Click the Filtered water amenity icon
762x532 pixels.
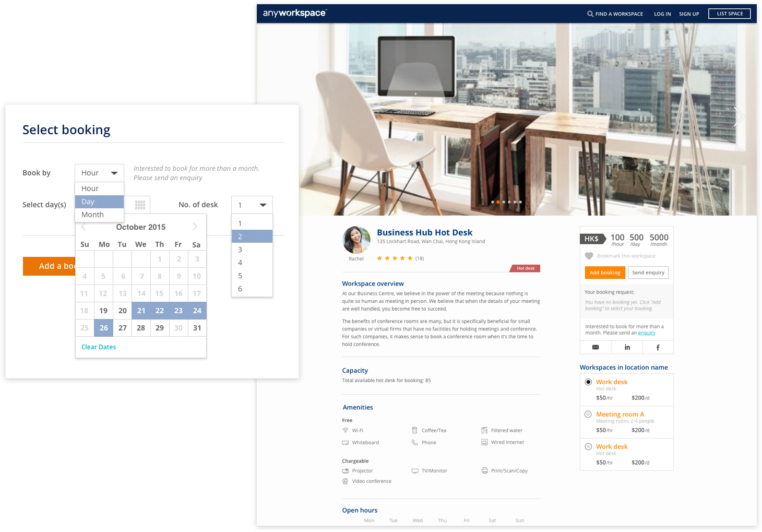[484, 430]
